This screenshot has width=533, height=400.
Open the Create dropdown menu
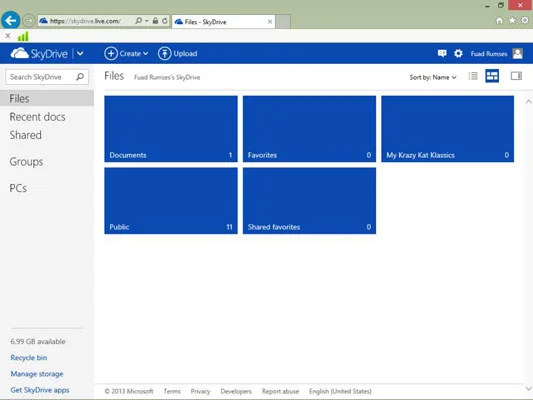pyautogui.click(x=126, y=53)
